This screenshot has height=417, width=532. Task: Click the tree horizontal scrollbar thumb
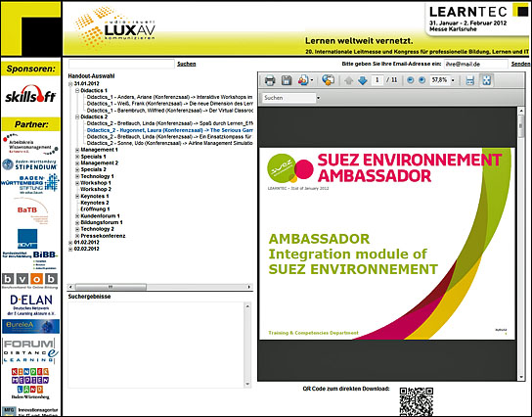[x=111, y=287]
